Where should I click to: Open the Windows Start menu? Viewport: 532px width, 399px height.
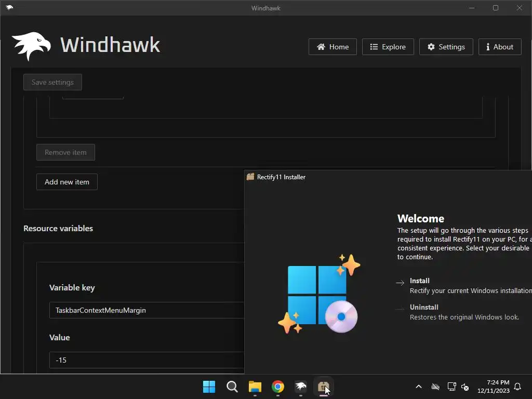pos(209,387)
